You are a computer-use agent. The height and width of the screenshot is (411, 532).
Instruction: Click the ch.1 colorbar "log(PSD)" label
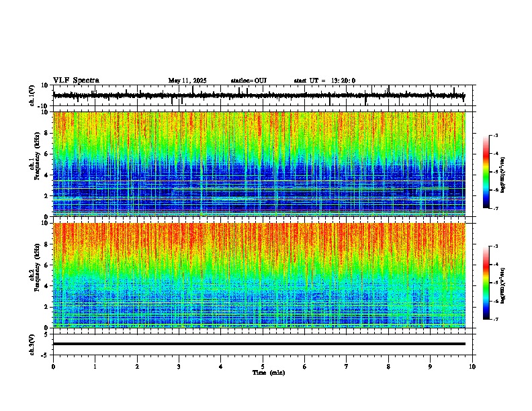click(503, 175)
